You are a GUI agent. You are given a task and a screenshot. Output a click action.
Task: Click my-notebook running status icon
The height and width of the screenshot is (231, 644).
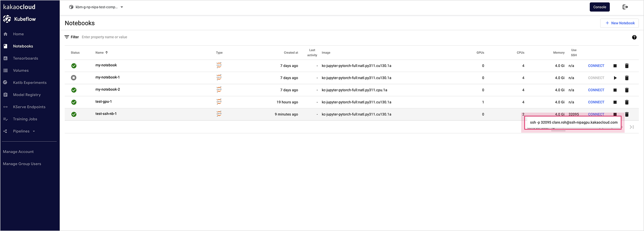(74, 66)
